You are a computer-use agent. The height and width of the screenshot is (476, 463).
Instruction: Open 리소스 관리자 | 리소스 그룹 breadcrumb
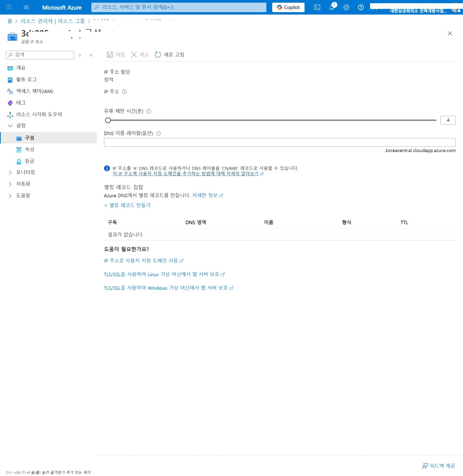point(53,21)
